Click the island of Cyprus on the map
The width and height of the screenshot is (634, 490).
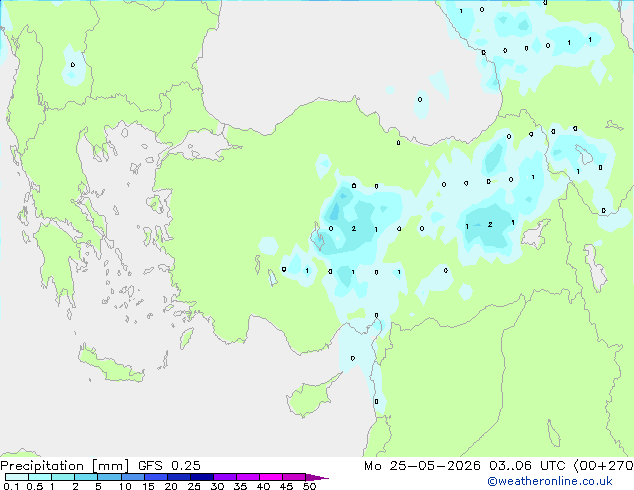coord(309,397)
